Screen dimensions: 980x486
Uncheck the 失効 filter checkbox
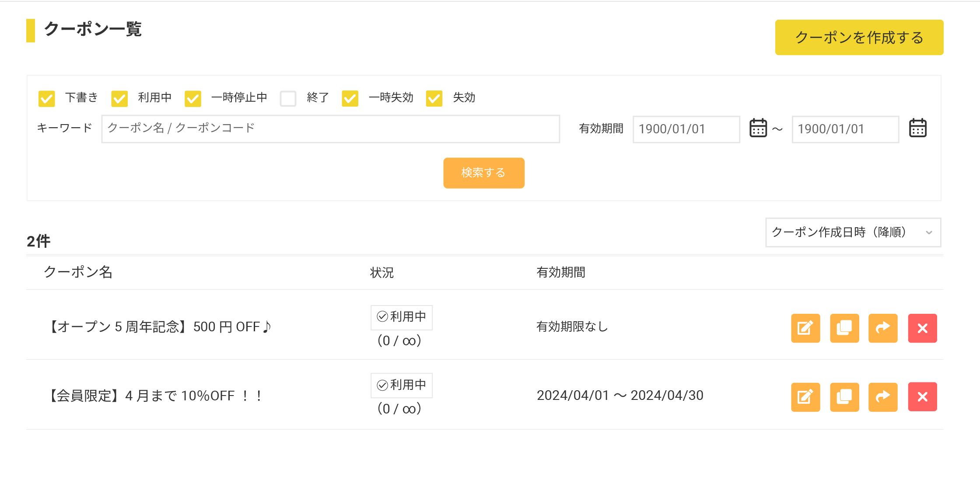coord(434,98)
